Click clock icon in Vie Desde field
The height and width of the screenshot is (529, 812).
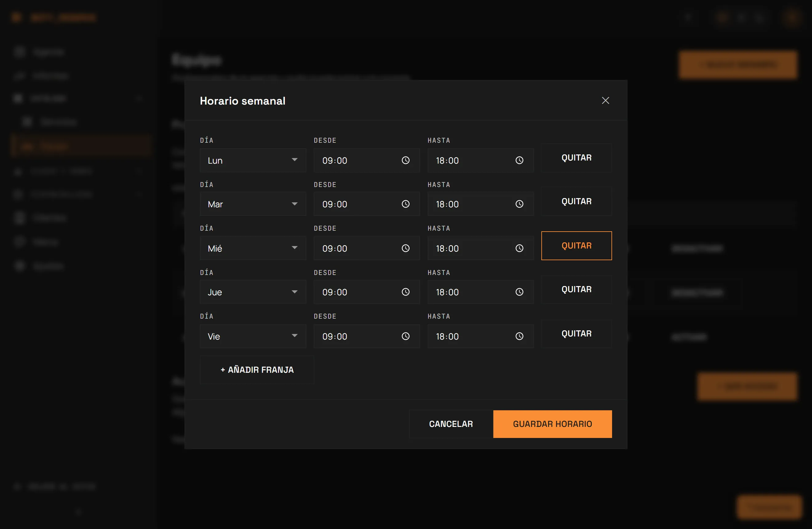pyautogui.click(x=405, y=336)
